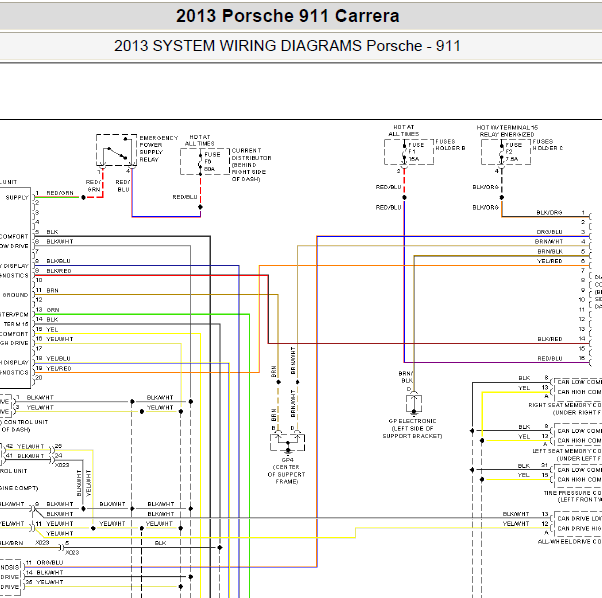The height and width of the screenshot is (598, 602).
Task: Click the 'BLK/BLU' wire label at pin 8
Action: click(x=58, y=261)
